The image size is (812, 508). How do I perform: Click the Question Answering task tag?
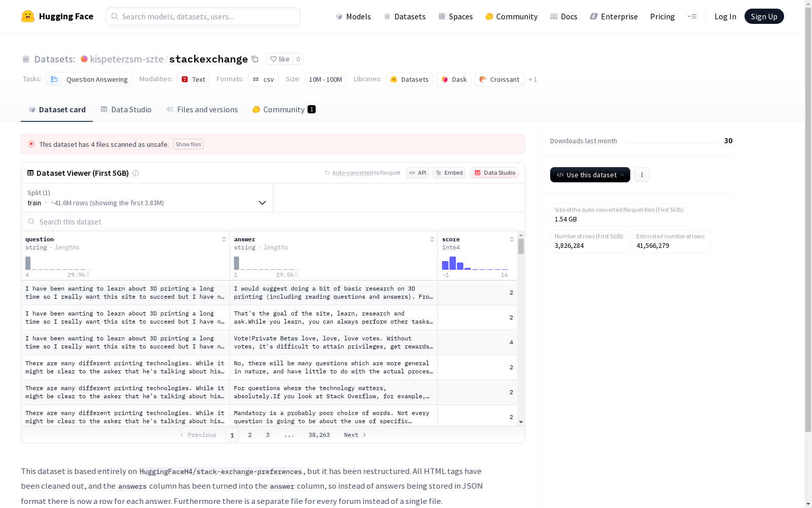click(89, 79)
